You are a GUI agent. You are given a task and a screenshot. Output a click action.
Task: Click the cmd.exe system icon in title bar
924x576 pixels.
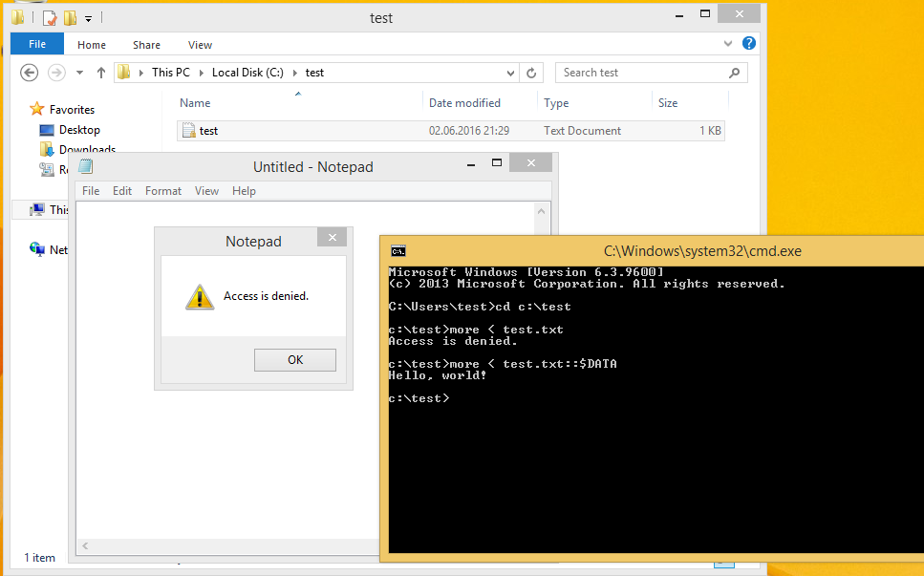(398, 251)
